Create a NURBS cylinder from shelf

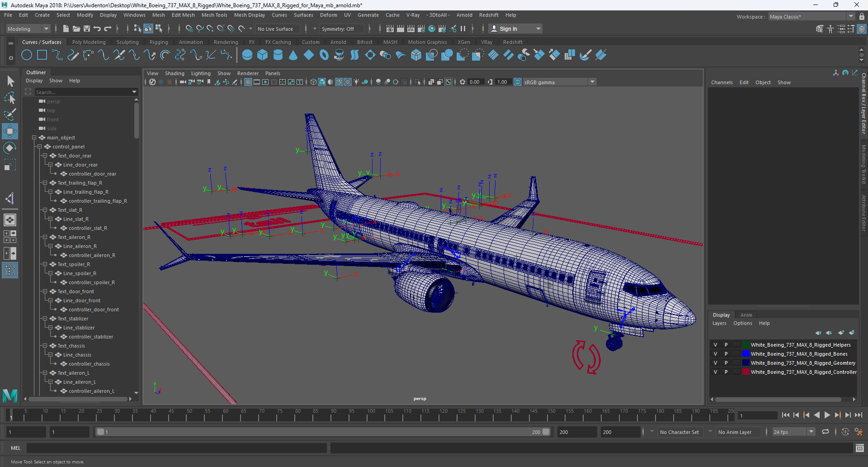coord(278,55)
